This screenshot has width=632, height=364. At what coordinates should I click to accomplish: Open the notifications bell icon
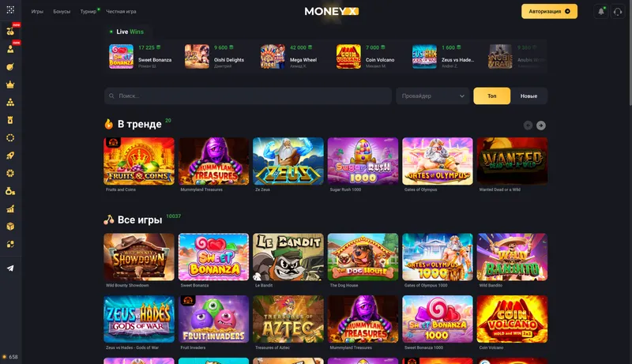[601, 11]
